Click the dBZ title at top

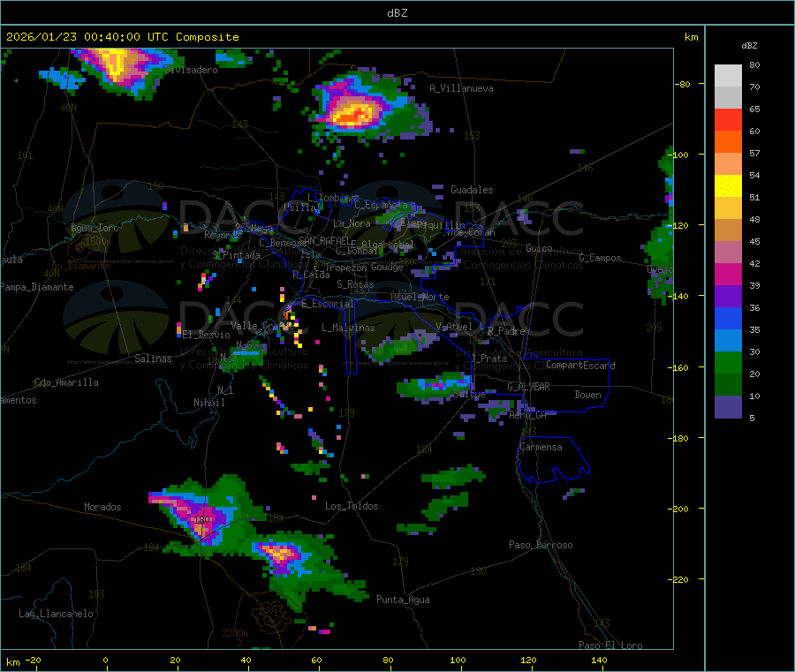pyautogui.click(x=397, y=13)
